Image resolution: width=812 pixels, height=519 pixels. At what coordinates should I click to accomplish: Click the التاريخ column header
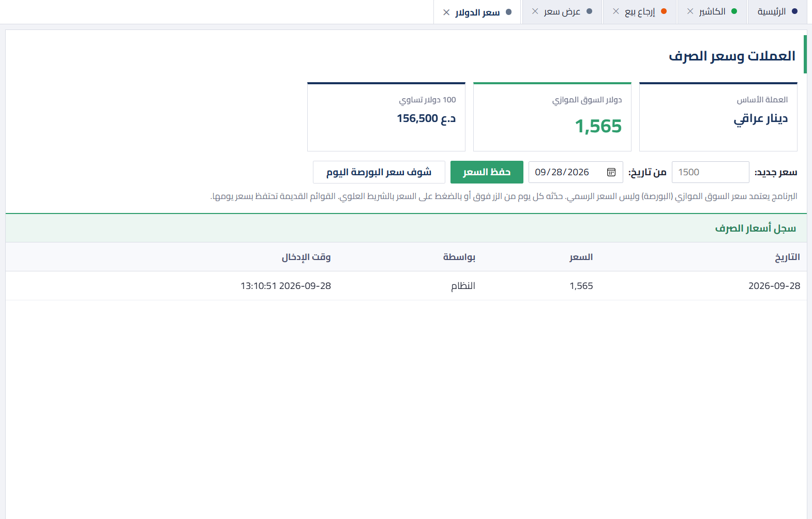(787, 257)
